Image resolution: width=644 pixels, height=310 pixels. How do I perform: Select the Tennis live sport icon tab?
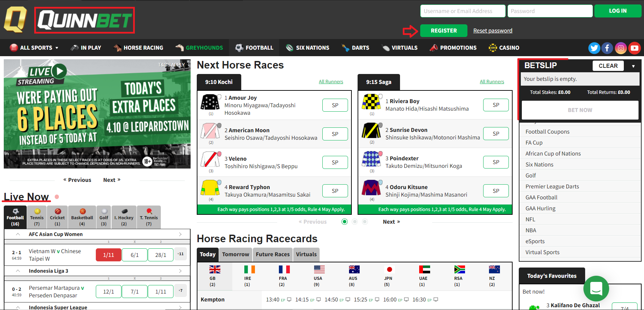(37, 217)
